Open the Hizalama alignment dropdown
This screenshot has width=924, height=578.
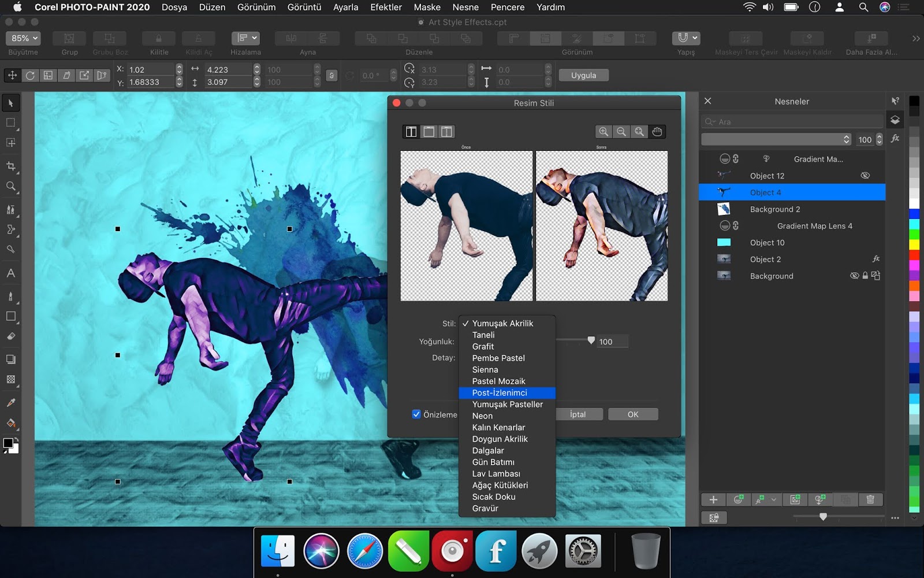245,38
